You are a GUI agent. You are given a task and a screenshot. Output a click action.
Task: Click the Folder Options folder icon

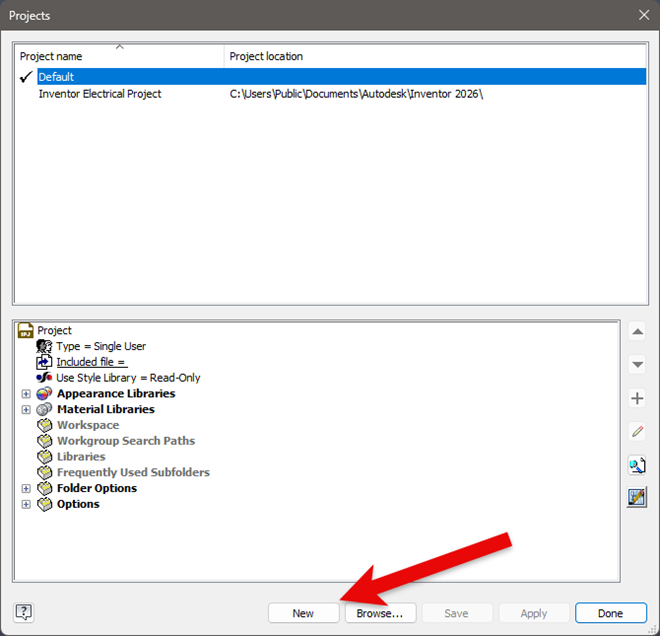pos(45,488)
